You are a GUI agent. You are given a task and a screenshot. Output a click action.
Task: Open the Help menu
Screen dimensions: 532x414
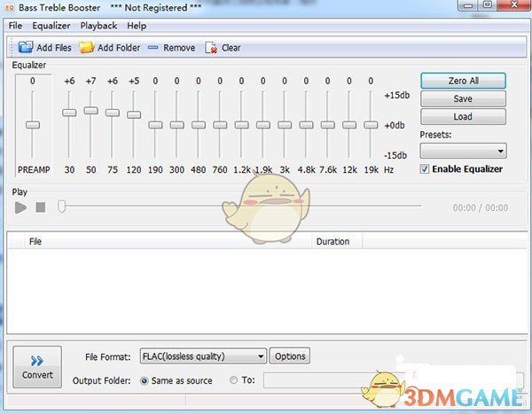(137, 26)
